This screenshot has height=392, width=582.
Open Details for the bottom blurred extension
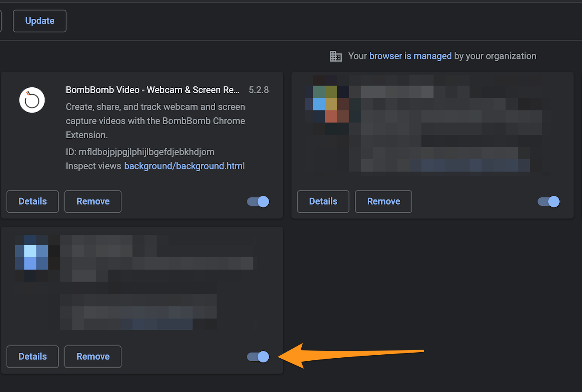click(x=33, y=356)
